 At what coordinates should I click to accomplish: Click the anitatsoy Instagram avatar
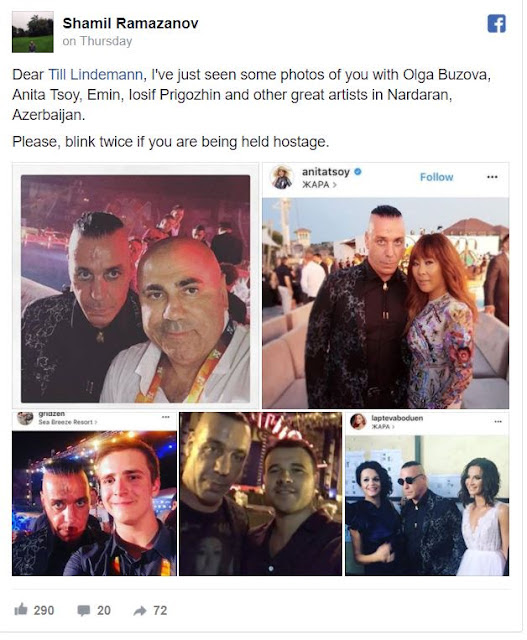282,177
